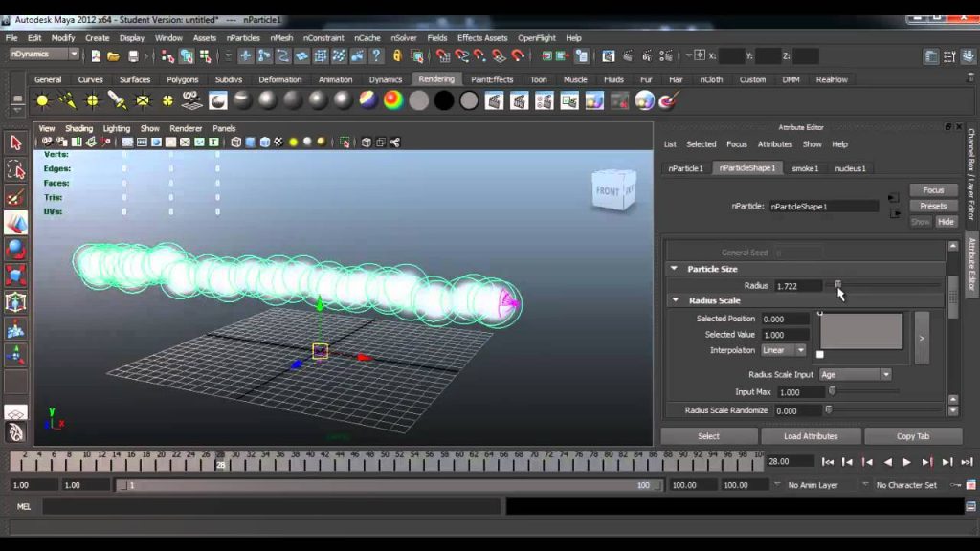Create a directional light from the shelf
980x551 pixels.
coord(68,100)
